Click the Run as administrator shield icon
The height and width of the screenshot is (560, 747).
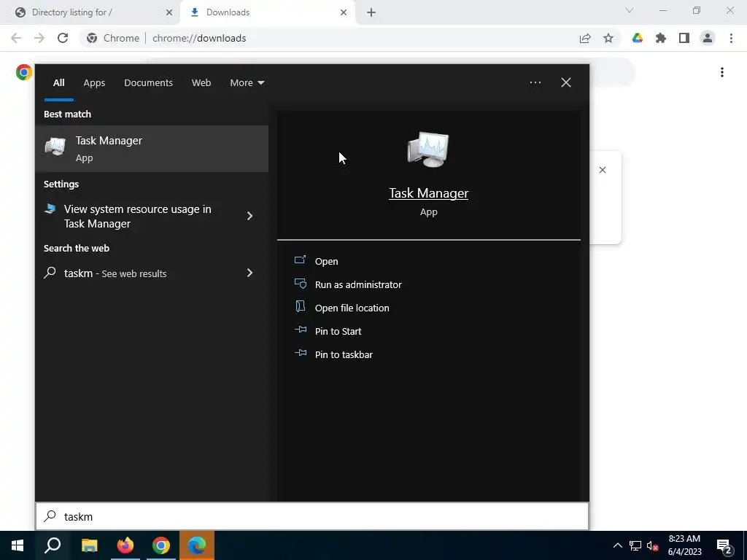(300, 284)
